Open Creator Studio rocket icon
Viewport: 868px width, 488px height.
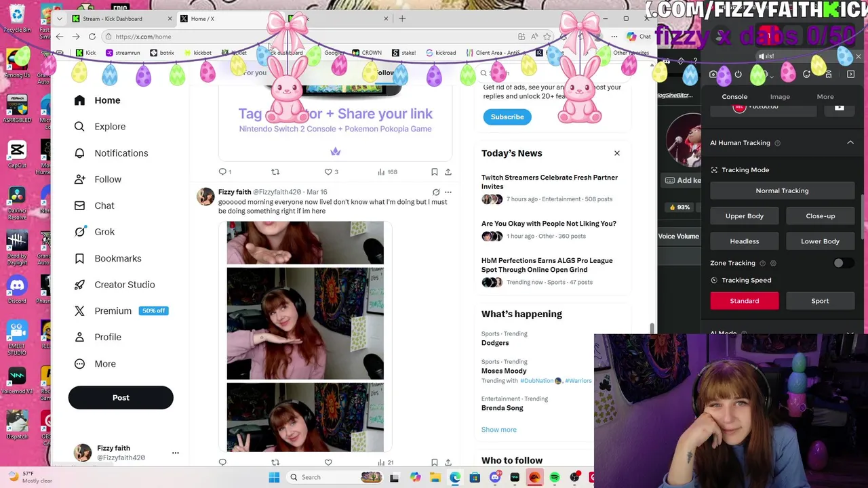click(79, 285)
